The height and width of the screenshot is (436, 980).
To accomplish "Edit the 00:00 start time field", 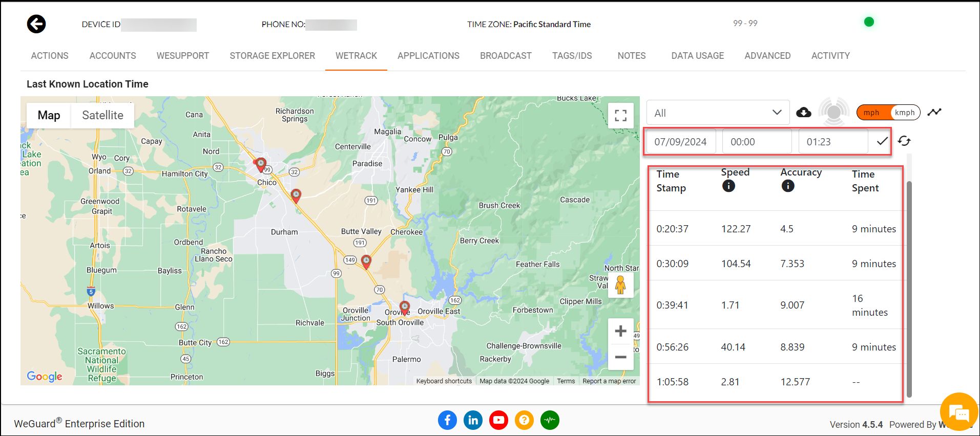I will click(757, 142).
